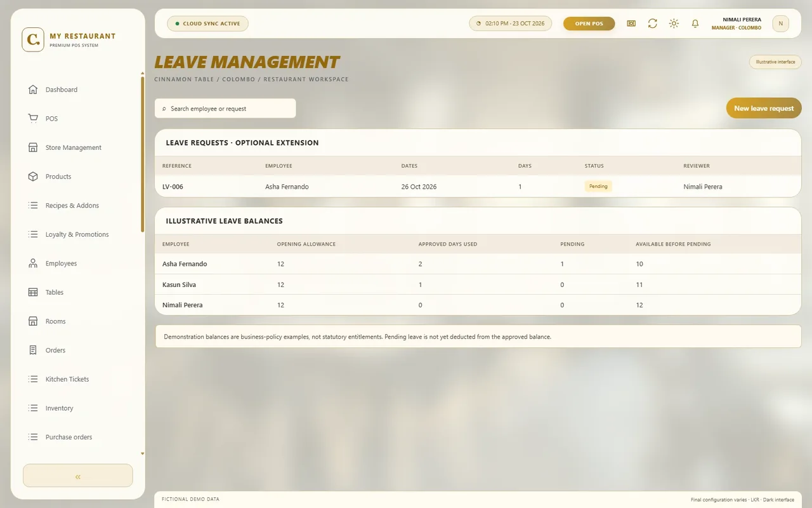Image resolution: width=812 pixels, height=508 pixels.
Task: Select the Products box icon
Action: point(33,177)
